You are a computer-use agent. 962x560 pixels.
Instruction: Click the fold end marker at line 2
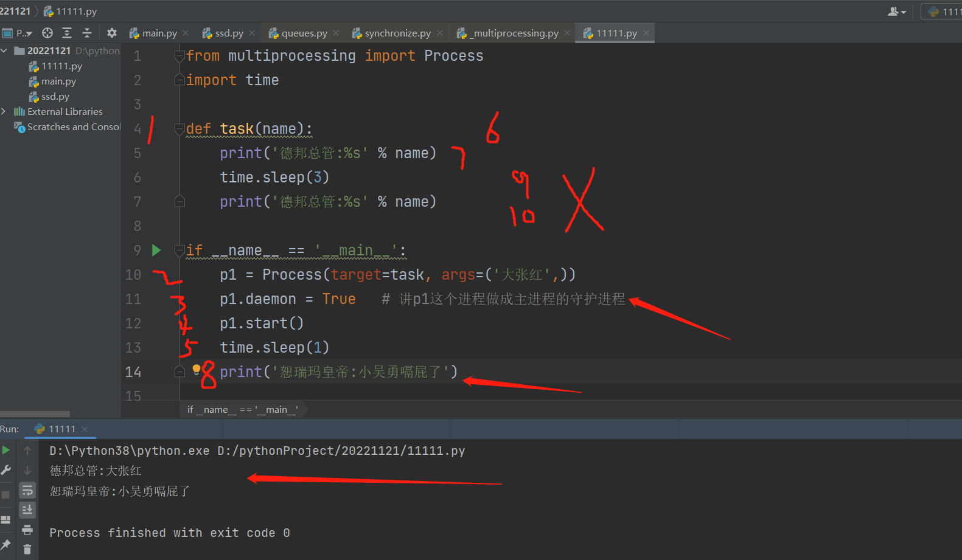pos(180,80)
